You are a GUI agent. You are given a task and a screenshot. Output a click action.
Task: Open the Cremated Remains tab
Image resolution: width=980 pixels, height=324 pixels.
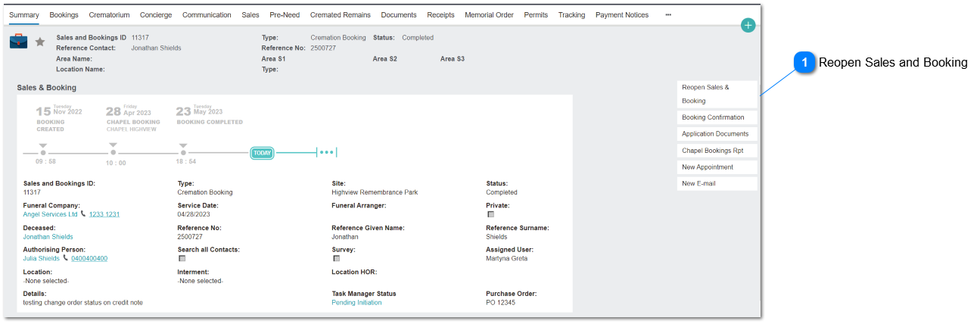click(x=341, y=14)
